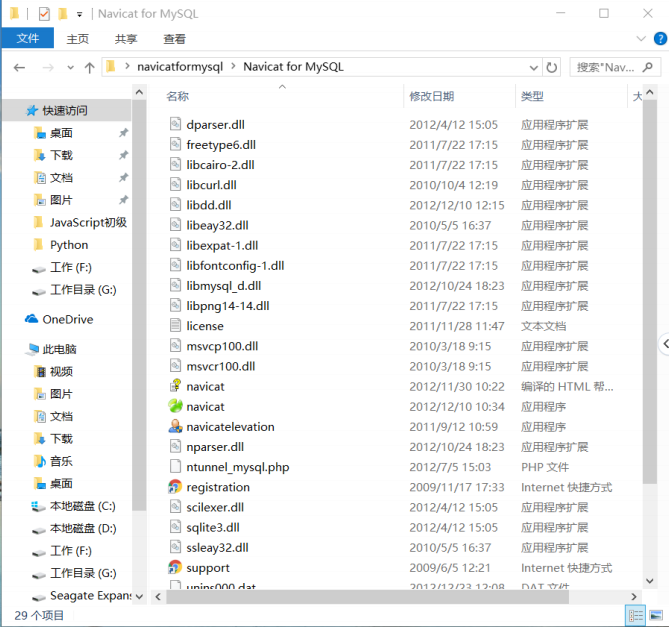Select the freetype6.dll file name
The image size is (669, 627).
tap(221, 145)
